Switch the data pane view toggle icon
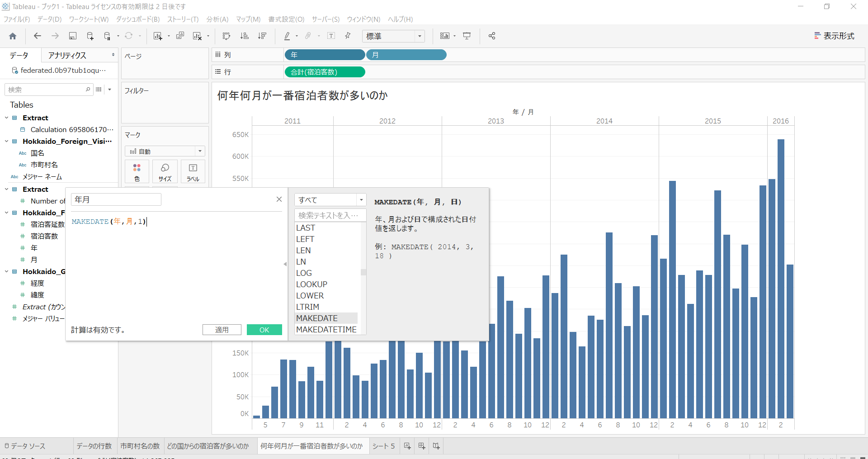The image size is (868, 459). pyautogui.click(x=99, y=90)
